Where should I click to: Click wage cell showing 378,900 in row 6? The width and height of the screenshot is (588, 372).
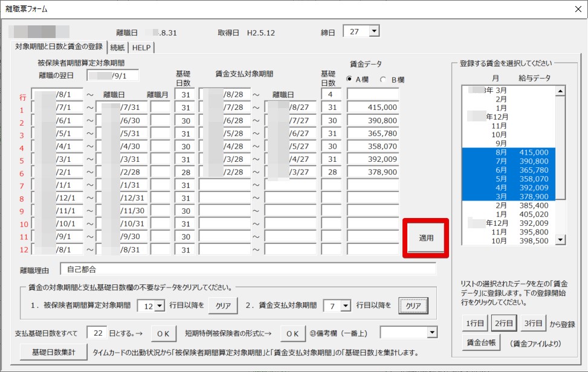coord(373,172)
